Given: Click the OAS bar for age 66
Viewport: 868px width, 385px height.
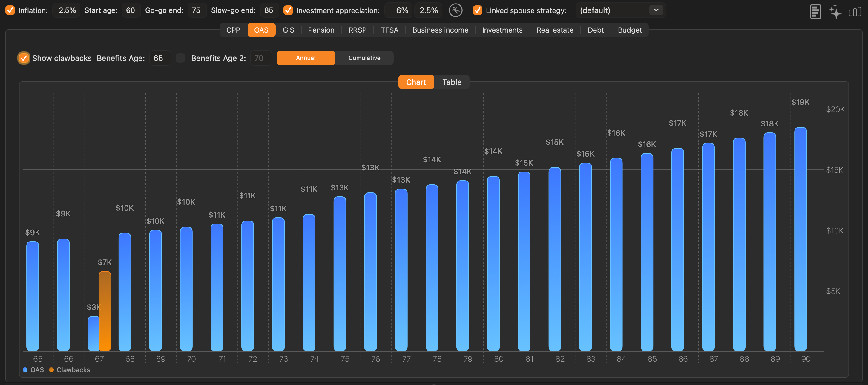Looking at the screenshot, I should tap(63, 295).
